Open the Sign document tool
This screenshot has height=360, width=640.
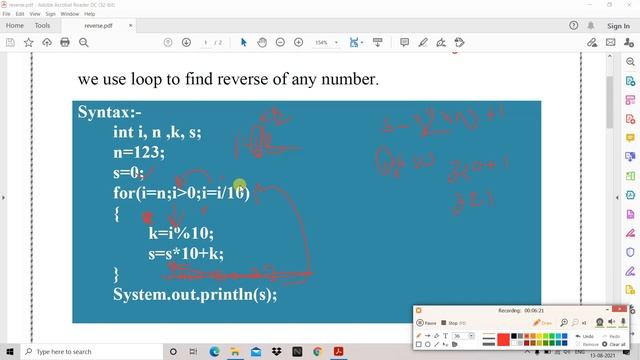point(441,42)
